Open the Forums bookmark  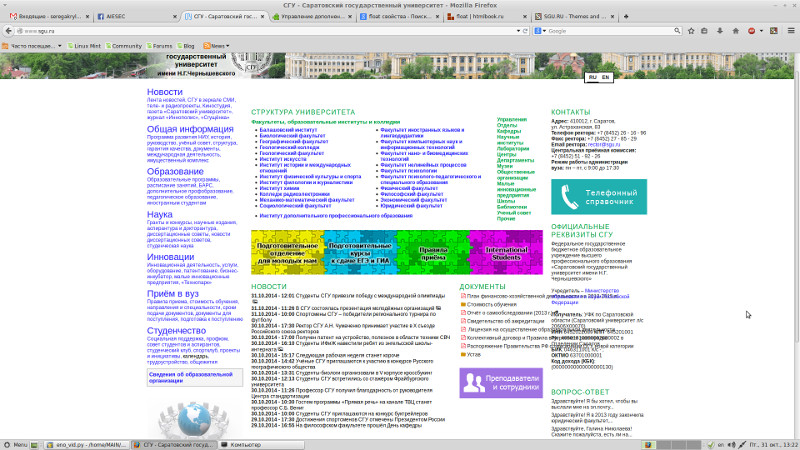[159, 46]
